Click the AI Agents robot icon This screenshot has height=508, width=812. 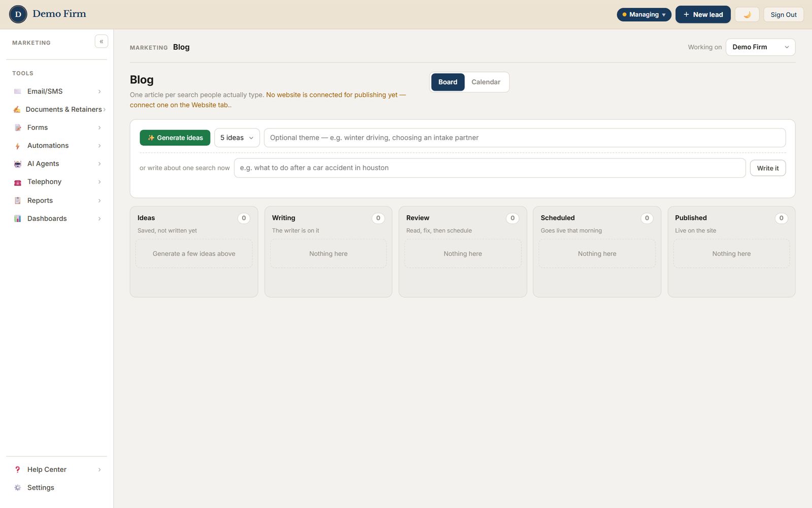[18, 164]
